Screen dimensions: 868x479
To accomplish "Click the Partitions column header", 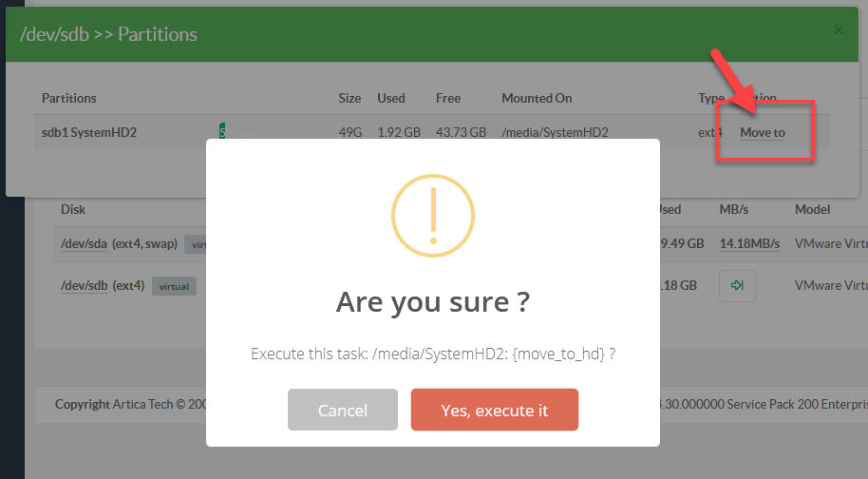I will pyautogui.click(x=69, y=98).
